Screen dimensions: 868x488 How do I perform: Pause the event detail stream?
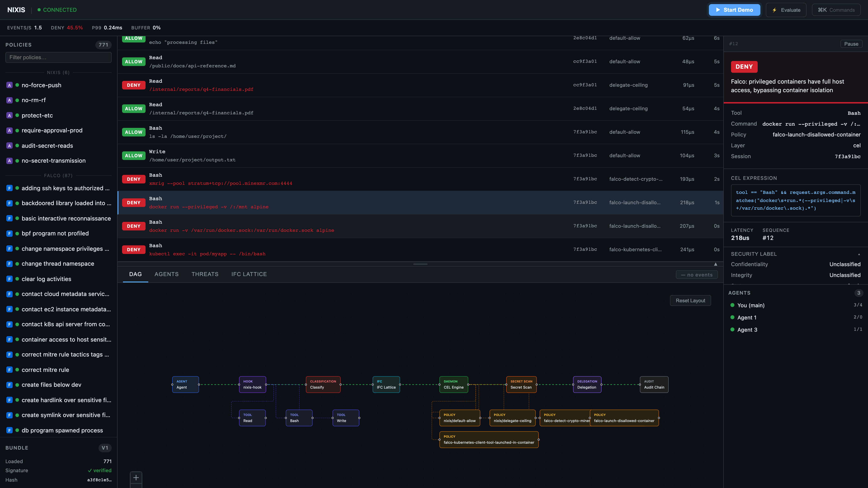851,44
